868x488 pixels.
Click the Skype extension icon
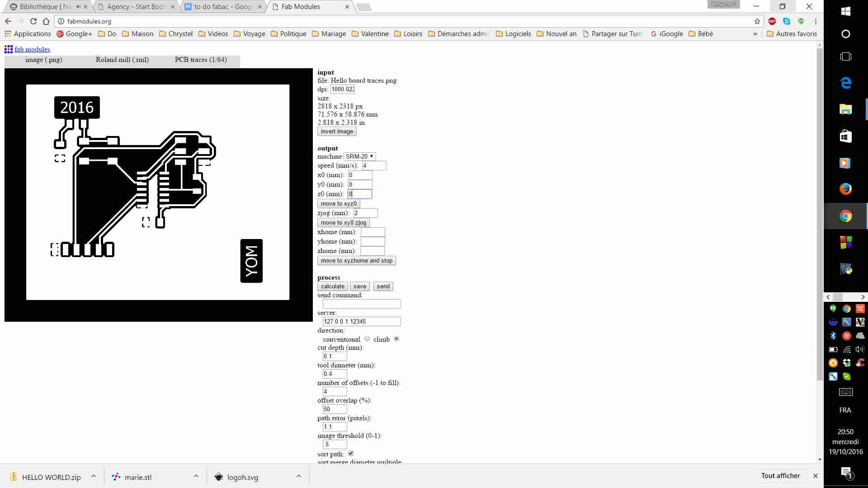(x=787, y=21)
